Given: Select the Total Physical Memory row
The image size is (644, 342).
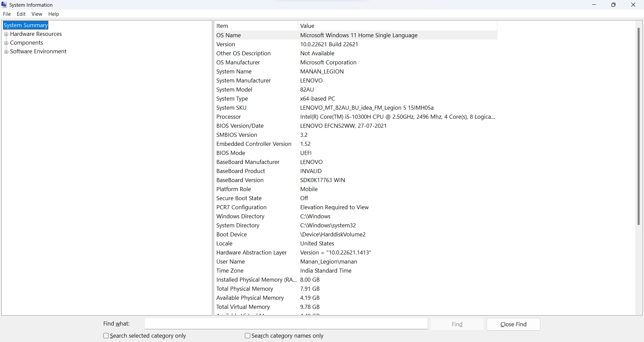Looking at the screenshot, I should (356, 289).
